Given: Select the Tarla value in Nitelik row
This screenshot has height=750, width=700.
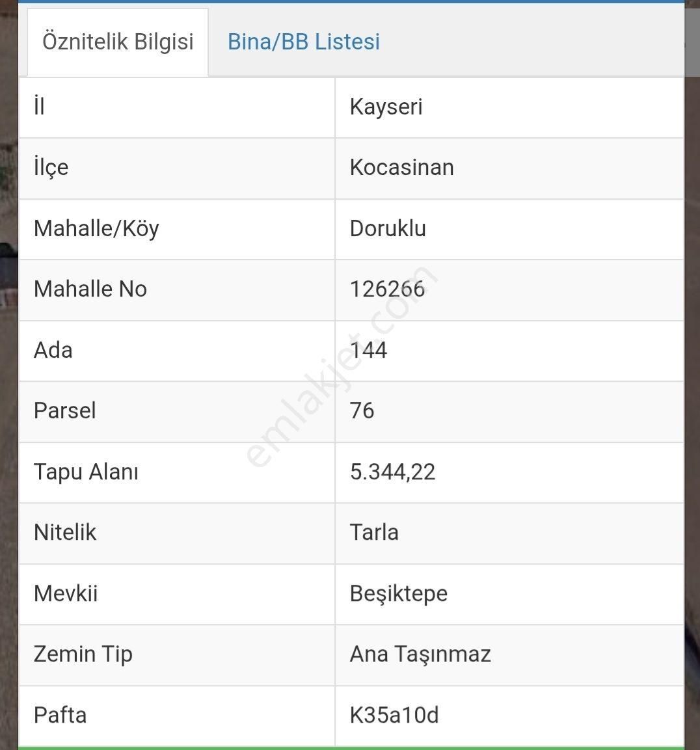Looking at the screenshot, I should pos(374,532).
